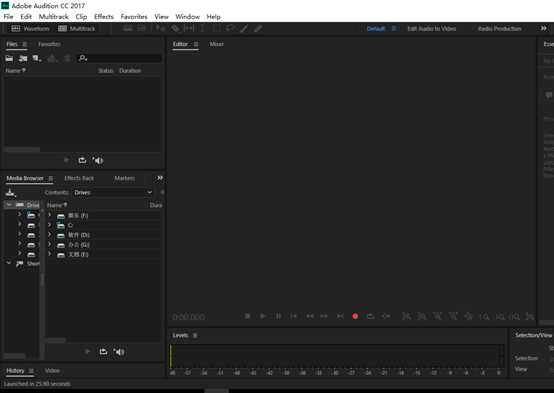Viewport: 554px width, 393px height.
Task: Click Move Playhead to Previous button
Action: pos(294,316)
